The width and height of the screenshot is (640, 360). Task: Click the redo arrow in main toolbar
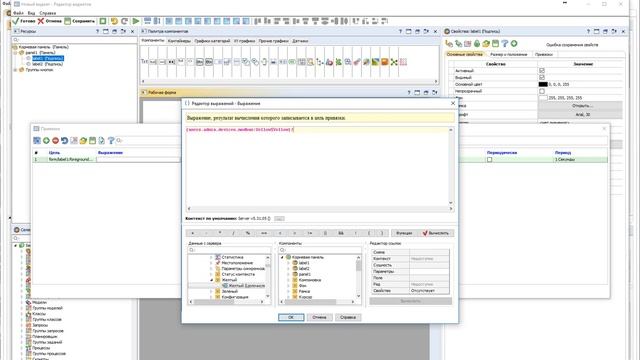pyautogui.click(x=124, y=21)
